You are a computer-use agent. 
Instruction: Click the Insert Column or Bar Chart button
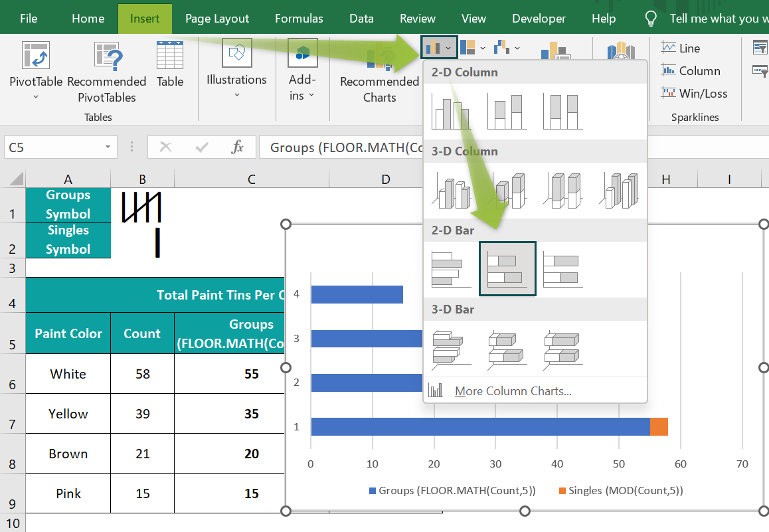point(438,48)
